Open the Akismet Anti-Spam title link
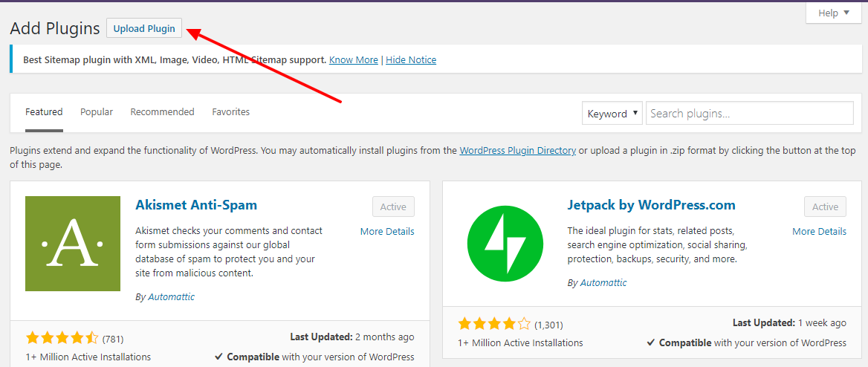868x367 pixels. (196, 205)
